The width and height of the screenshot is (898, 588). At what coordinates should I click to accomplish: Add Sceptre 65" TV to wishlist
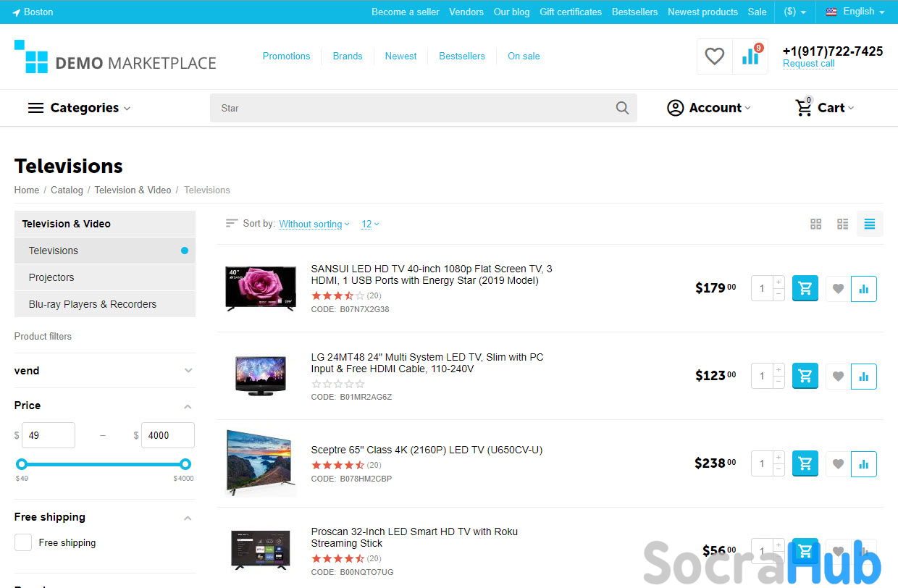tap(838, 464)
